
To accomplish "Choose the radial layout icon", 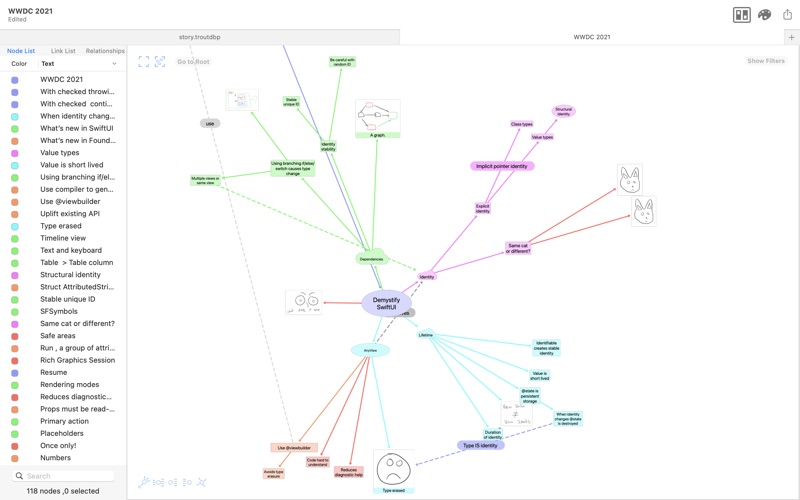I will pos(202,482).
